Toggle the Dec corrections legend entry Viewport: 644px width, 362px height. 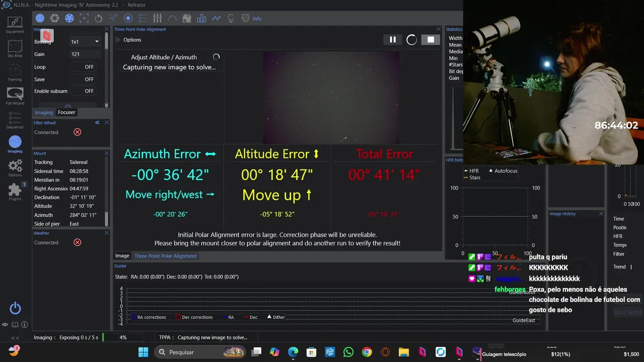pos(194,317)
